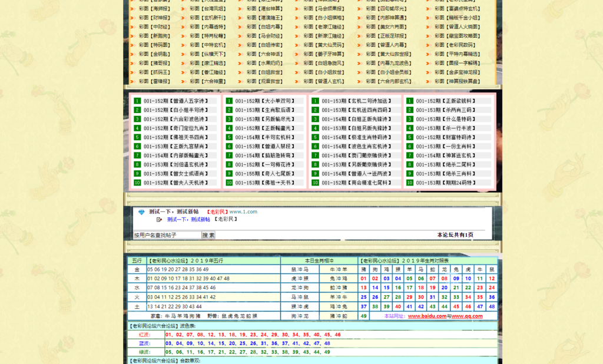Focus the username post search field
603x364 pixels.
pyautogui.click(x=167, y=235)
